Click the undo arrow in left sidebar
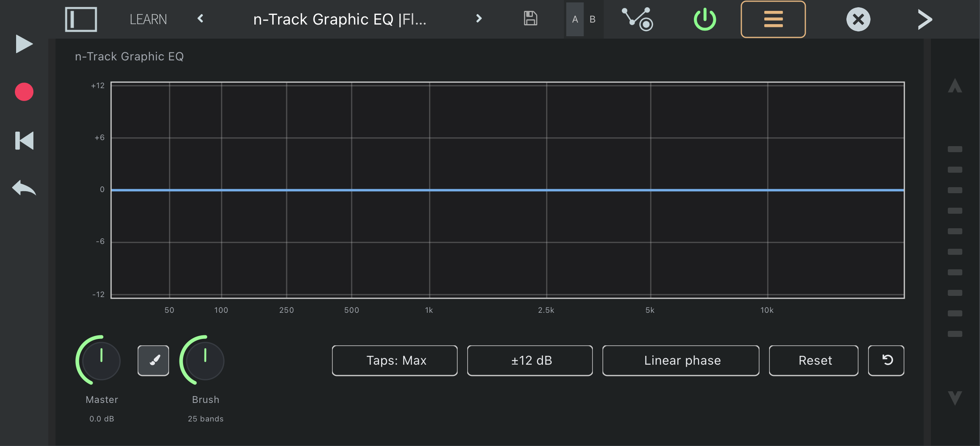This screenshot has width=980, height=446. point(24,188)
